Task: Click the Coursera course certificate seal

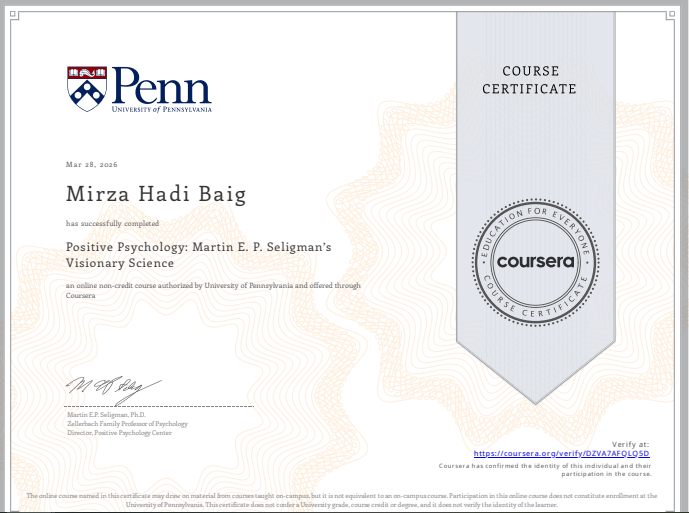Action: tap(536, 262)
